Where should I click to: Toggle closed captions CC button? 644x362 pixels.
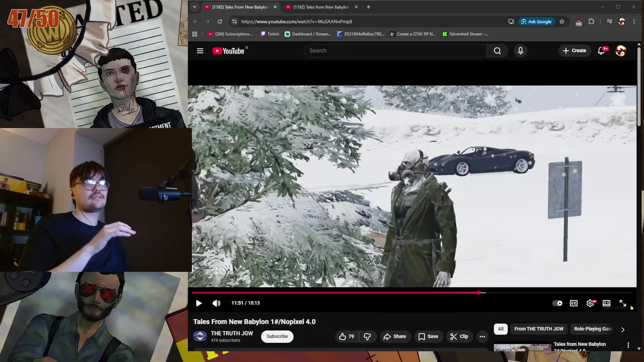coord(574,303)
